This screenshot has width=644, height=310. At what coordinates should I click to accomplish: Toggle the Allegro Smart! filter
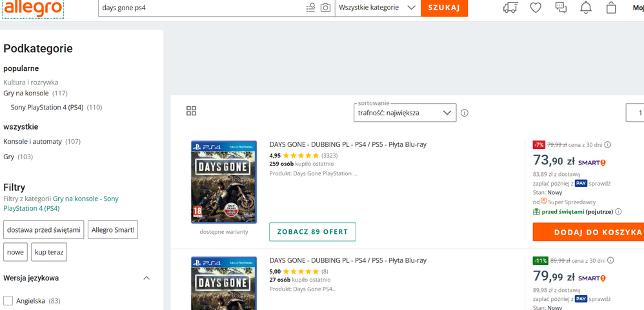pos(113,229)
